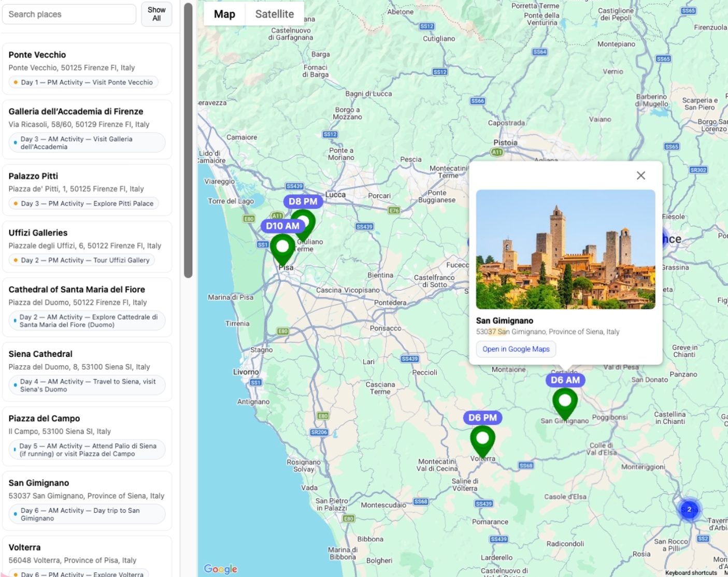728x577 pixels.
Task: Select the Galleria dell'Accademia di Firenze card
Action: 87,129
